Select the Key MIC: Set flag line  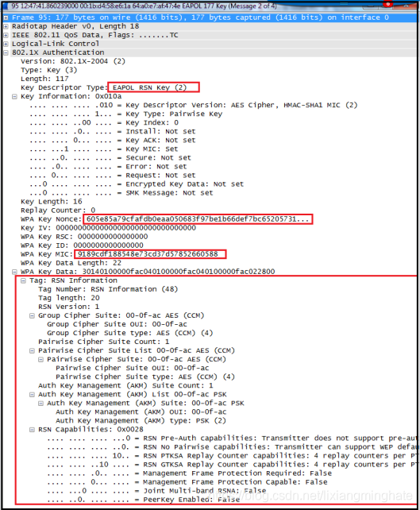[104, 149]
